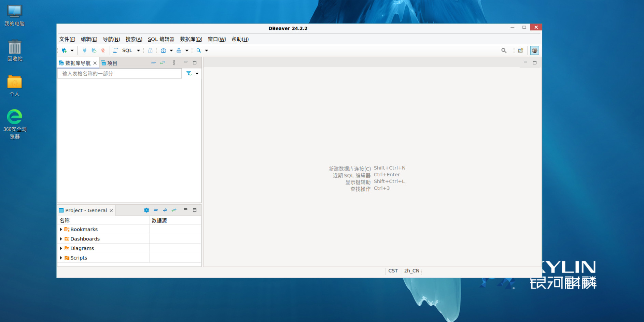
Task: Click the transaction lock icon in toolbar
Action: [150, 50]
